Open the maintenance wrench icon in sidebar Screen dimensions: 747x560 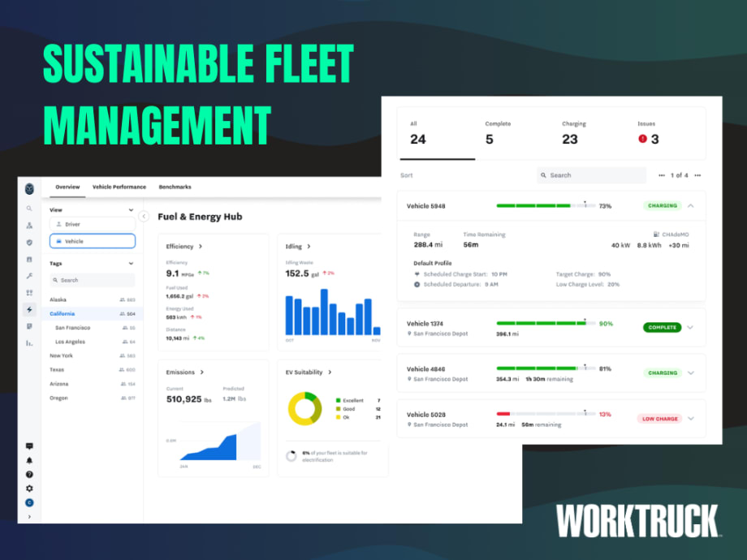(x=29, y=276)
